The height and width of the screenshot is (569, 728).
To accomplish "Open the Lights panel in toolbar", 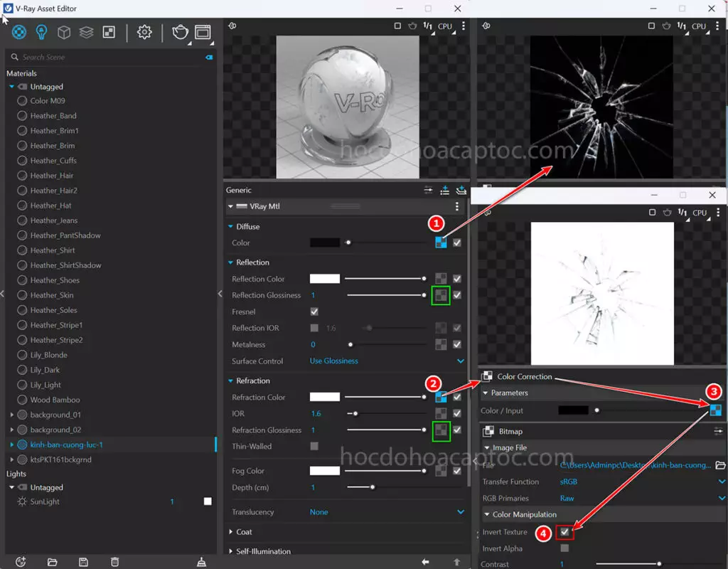I will 41,31.
